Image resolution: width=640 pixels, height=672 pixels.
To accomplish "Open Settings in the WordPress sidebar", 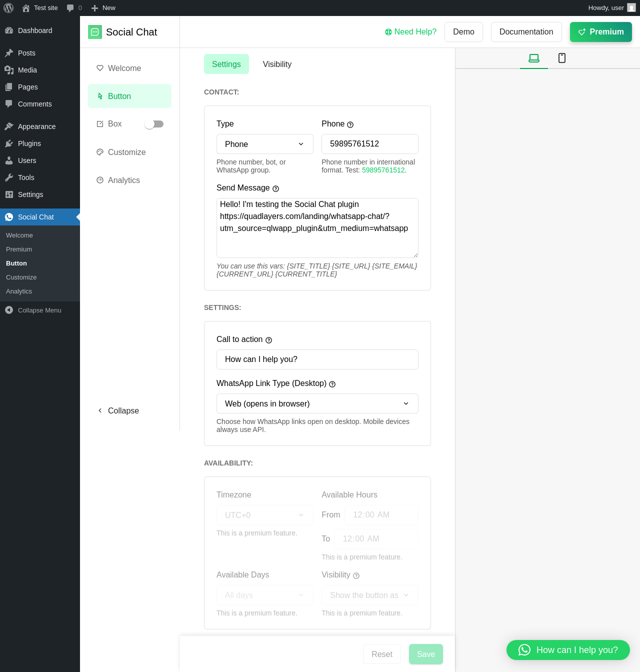I will click(x=40, y=194).
